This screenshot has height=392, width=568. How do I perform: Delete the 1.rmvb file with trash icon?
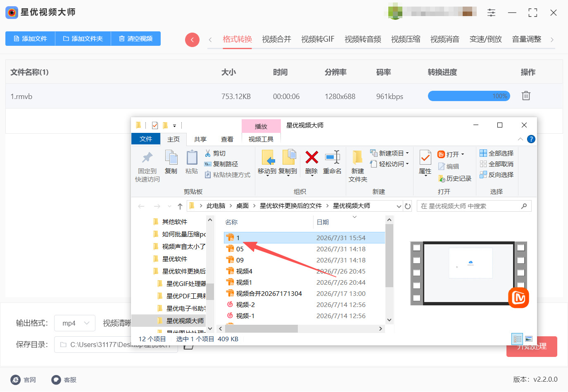526,96
